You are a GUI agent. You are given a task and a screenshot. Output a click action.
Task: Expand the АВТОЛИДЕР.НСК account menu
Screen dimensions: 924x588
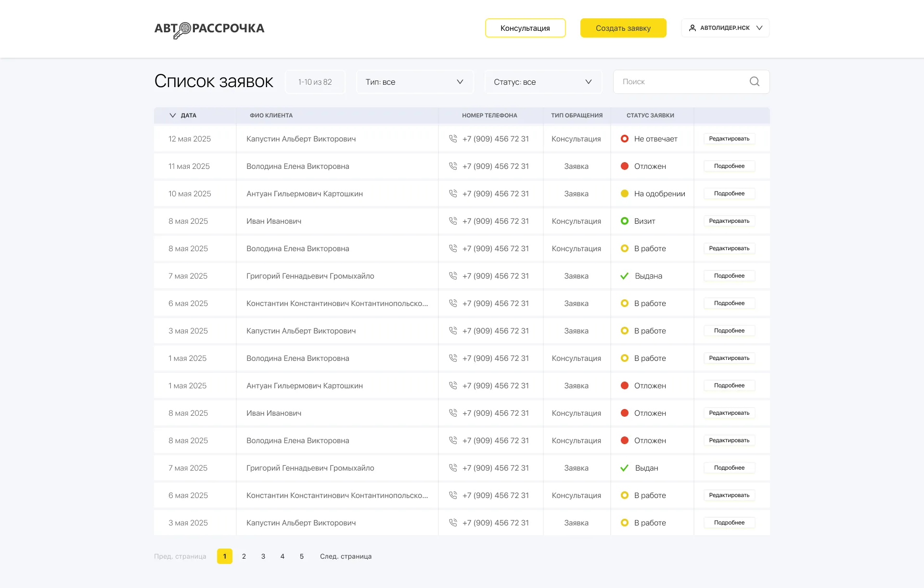[x=759, y=28]
